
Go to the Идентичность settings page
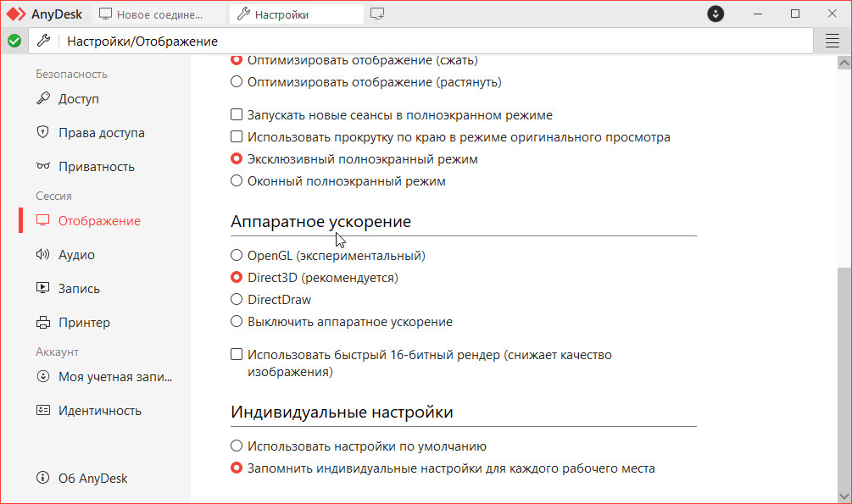coord(99,411)
